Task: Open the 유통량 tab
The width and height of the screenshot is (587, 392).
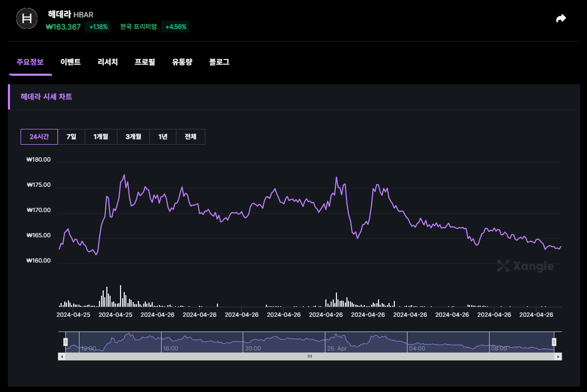Action: coord(182,62)
